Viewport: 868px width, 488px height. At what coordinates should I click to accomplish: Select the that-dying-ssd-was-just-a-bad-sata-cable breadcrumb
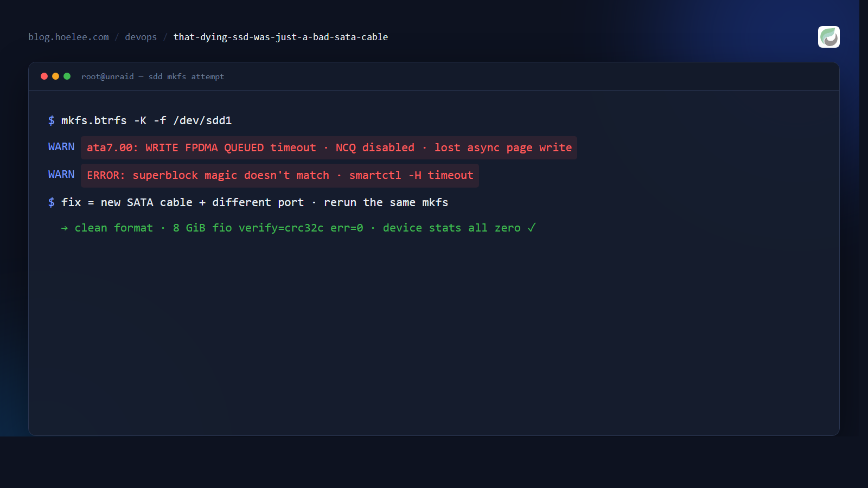280,37
